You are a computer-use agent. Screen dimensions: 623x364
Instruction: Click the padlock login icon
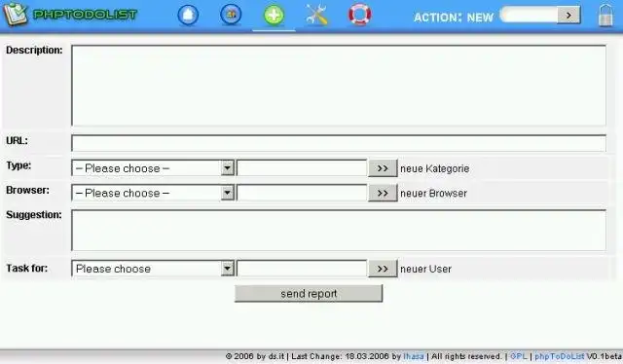click(x=605, y=16)
